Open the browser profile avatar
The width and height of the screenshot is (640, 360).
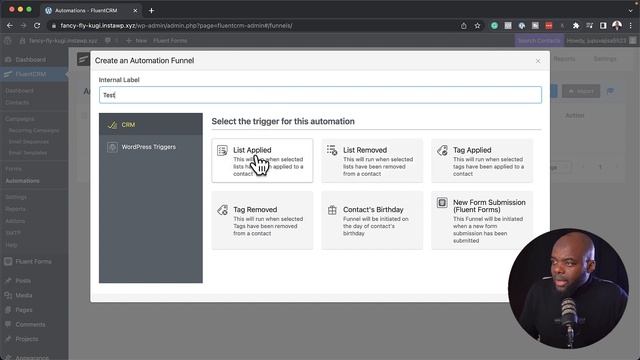tap(617, 26)
